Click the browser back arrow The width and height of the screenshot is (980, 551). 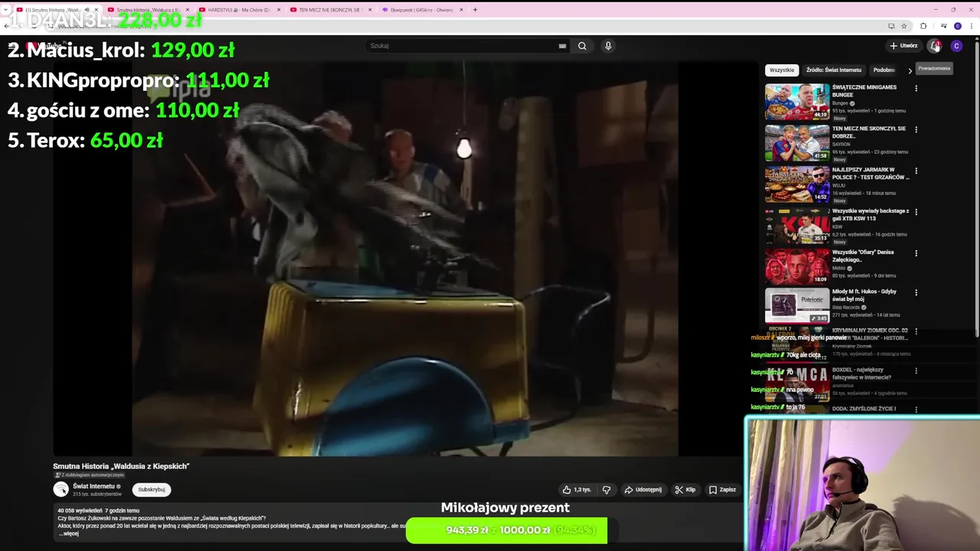[x=7, y=26]
